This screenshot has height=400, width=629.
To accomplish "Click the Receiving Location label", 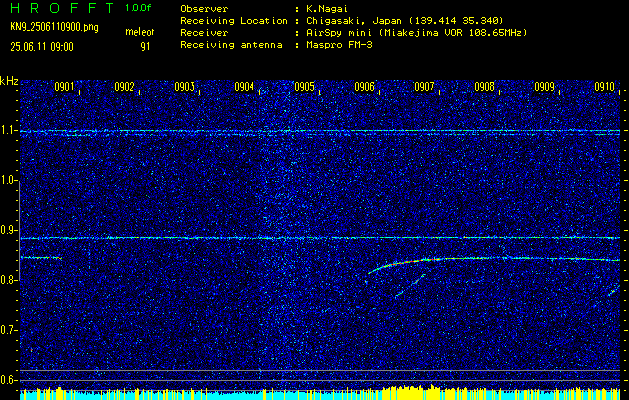I will pos(234,21).
